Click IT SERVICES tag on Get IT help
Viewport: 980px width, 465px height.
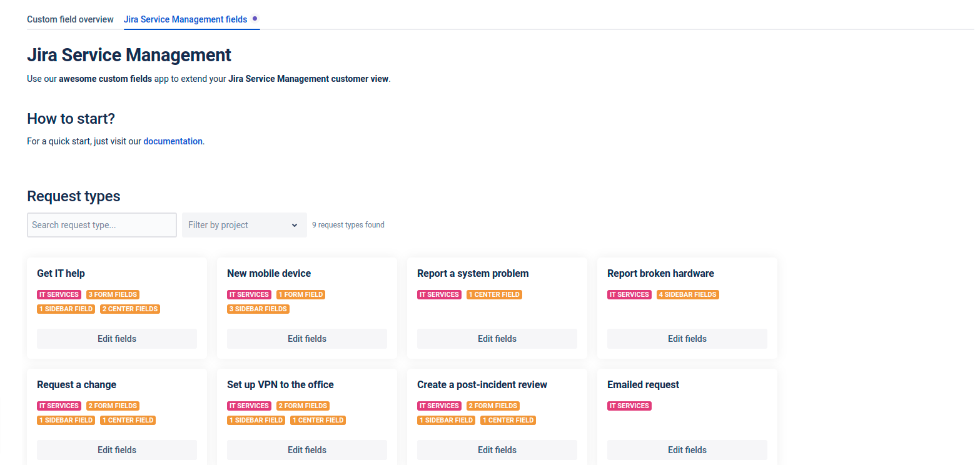click(59, 294)
